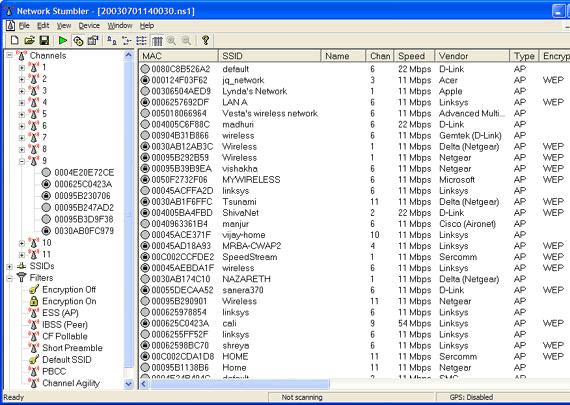Expand the Channels tree root node
This screenshot has width=570, height=405.
[x=9, y=56]
